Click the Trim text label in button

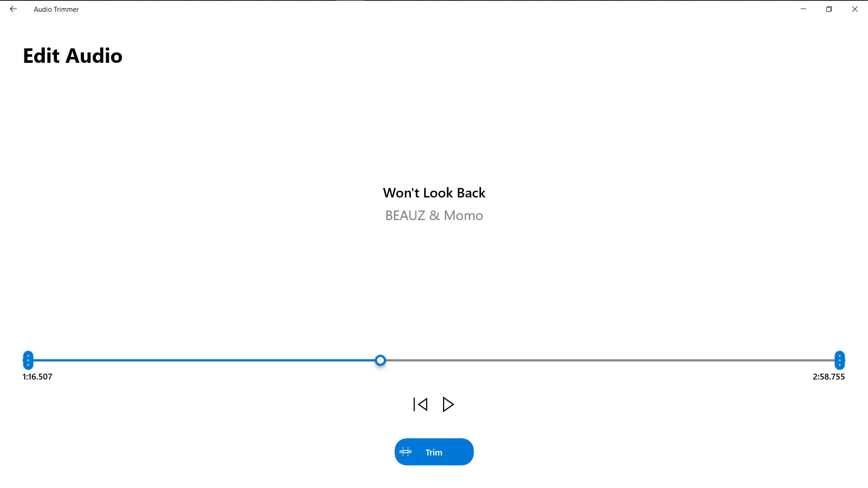(x=434, y=452)
